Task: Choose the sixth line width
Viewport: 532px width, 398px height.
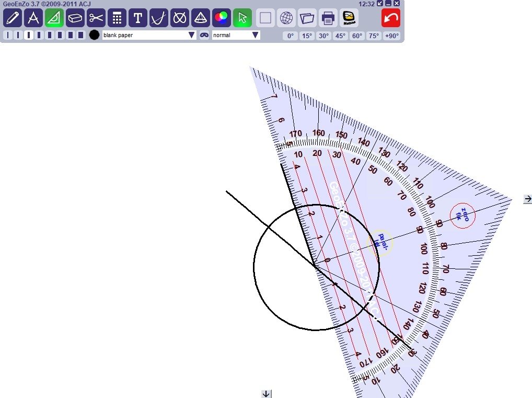Action: [x=60, y=35]
